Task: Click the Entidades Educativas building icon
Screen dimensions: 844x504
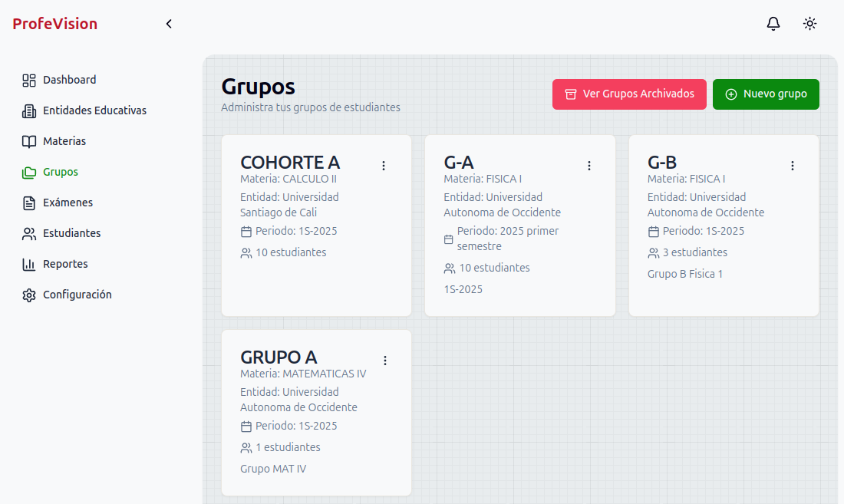Action: pyautogui.click(x=29, y=110)
